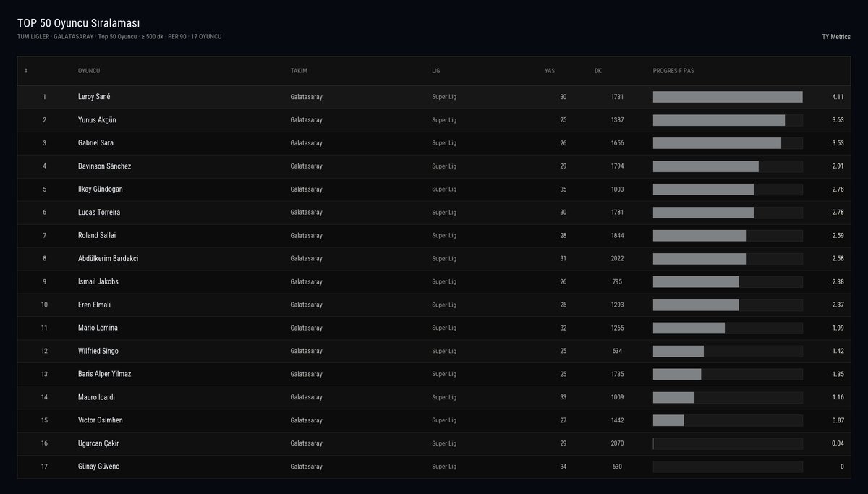Screen dimensions: 868x494
Task: Click the value 1.16
Action: pos(838,398)
